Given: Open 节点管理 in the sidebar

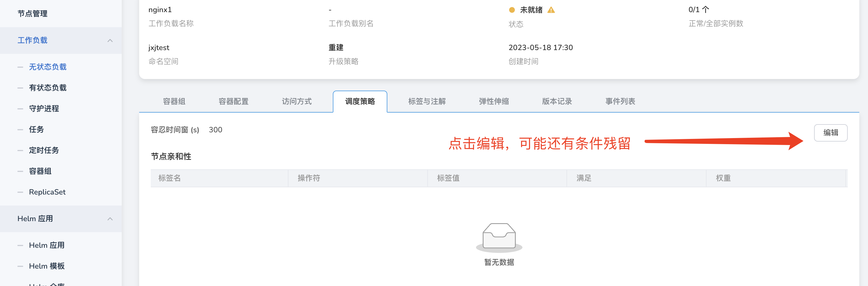Looking at the screenshot, I should click(x=32, y=13).
